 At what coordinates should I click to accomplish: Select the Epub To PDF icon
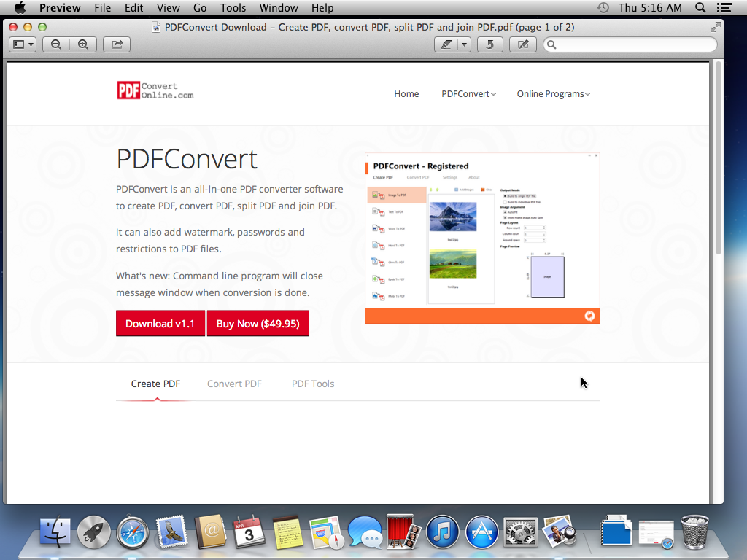point(377,279)
